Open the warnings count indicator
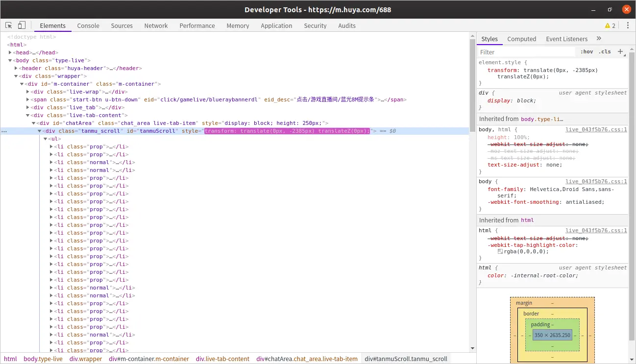 [x=610, y=25]
